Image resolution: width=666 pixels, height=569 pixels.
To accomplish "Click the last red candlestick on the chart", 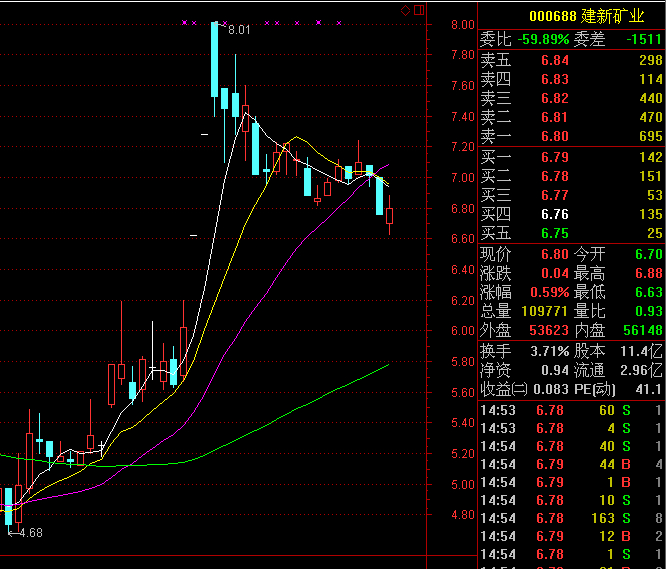I will (390, 216).
